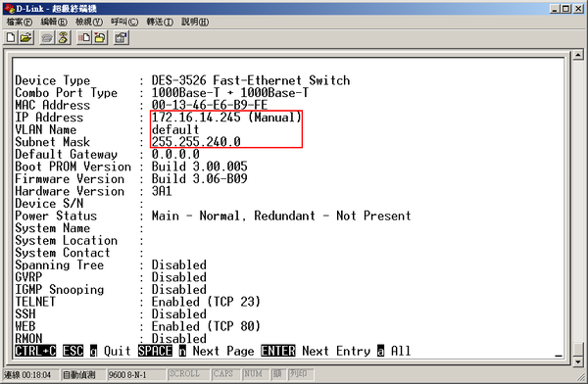Screen dimensions: 588x384
Task: Click the 'GVRP' label
Action: coord(28,277)
